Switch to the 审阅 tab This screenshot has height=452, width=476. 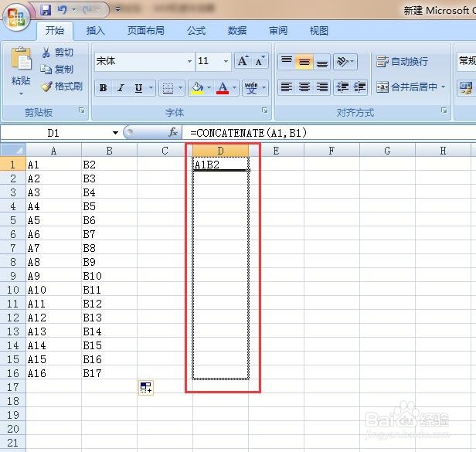pyautogui.click(x=278, y=31)
